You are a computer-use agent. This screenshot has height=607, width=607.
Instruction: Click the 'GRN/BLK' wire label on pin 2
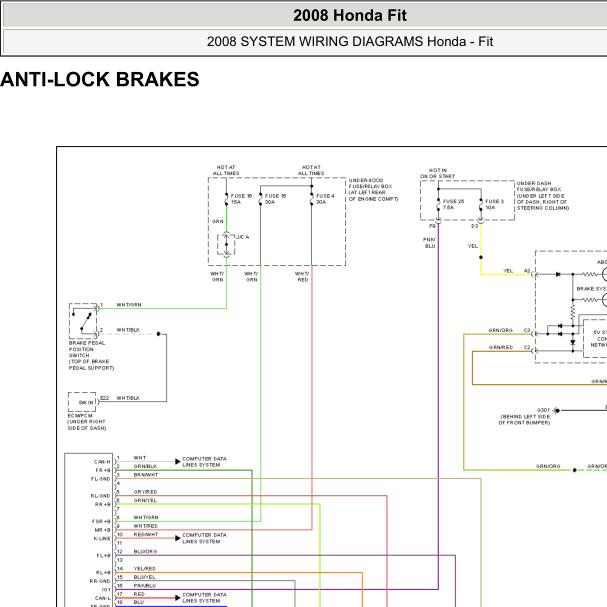pos(145,466)
